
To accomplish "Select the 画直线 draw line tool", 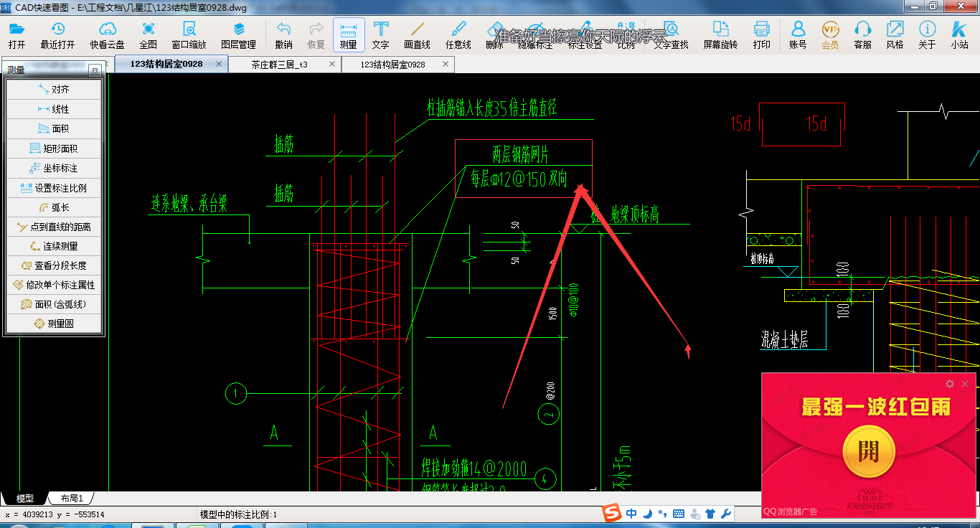I will 417,34.
